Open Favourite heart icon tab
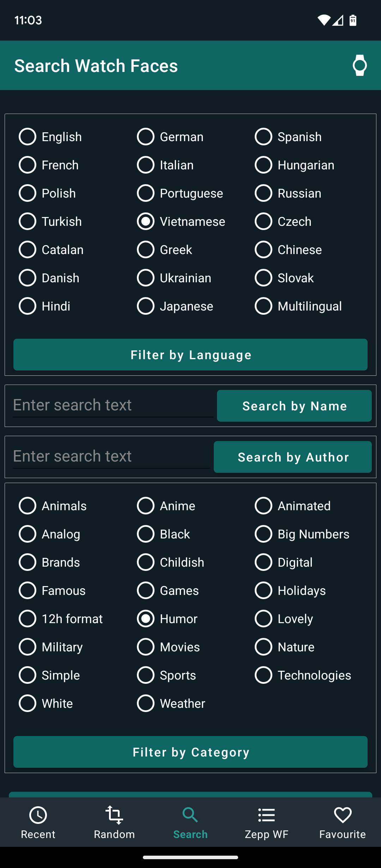 click(x=343, y=815)
